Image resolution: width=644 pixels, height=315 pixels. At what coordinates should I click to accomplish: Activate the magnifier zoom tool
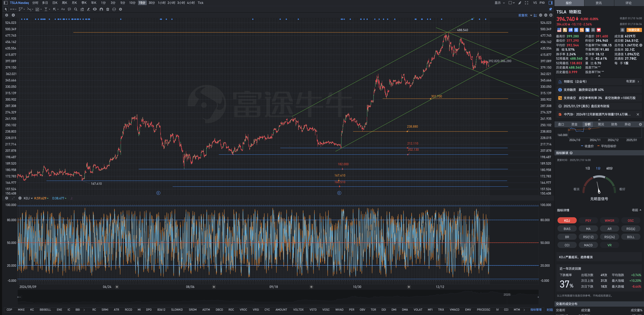click(76, 9)
